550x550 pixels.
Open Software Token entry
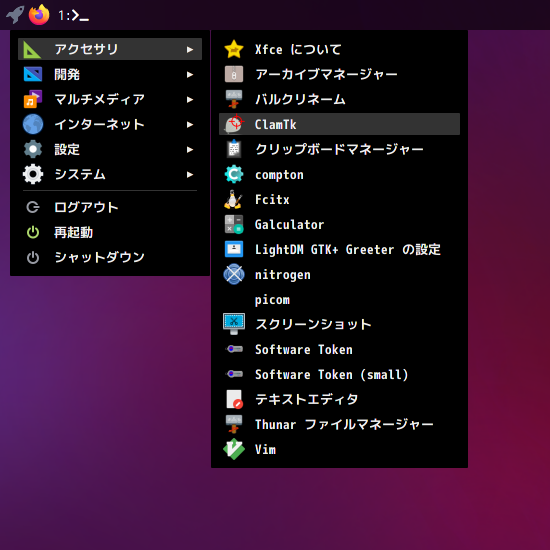point(339,349)
